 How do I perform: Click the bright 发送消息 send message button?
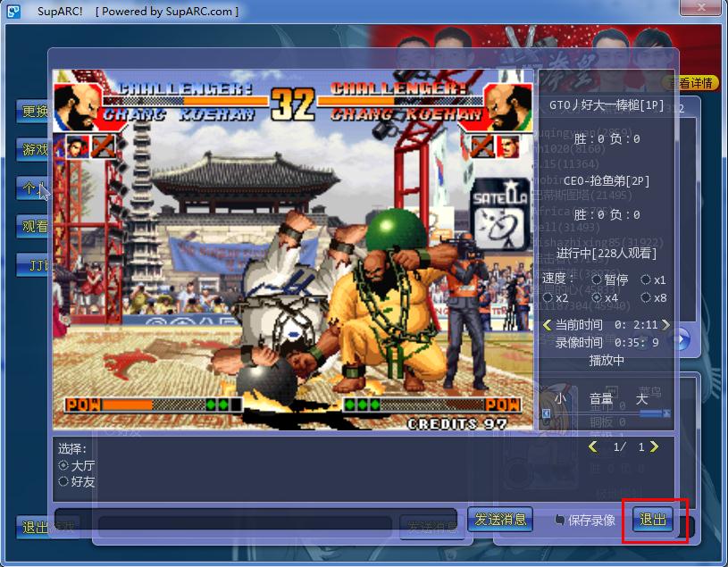point(500,519)
